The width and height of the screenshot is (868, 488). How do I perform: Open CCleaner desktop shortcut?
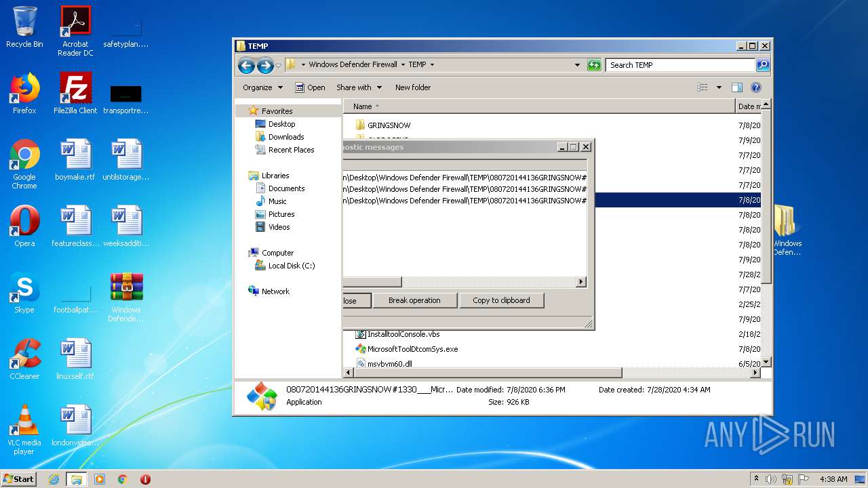click(x=24, y=359)
